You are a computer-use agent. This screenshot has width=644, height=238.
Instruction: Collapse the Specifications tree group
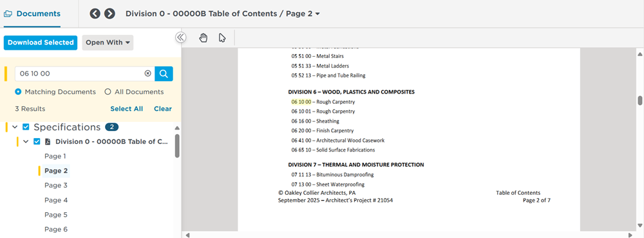coord(15,127)
